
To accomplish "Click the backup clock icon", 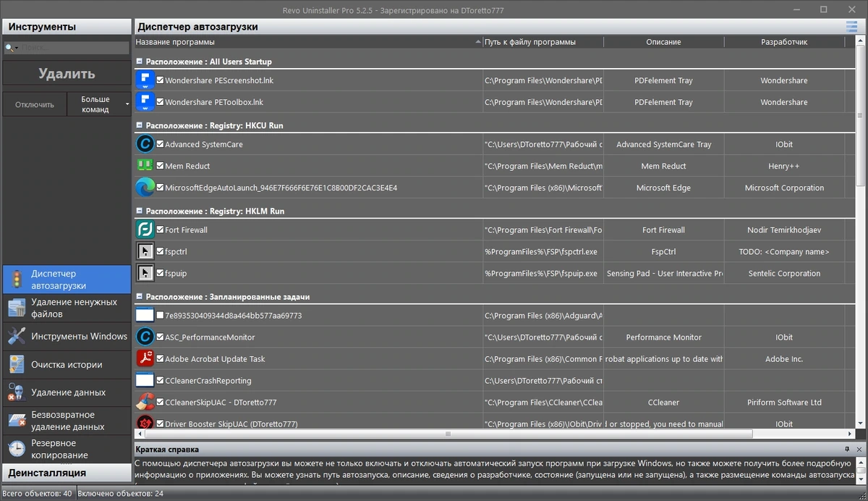I will click(x=17, y=449).
